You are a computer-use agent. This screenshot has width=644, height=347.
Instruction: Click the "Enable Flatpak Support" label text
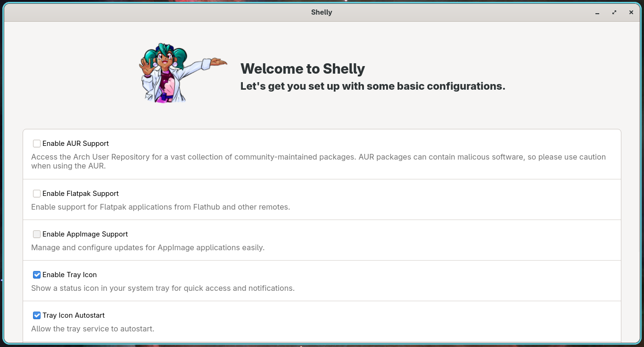pos(81,194)
